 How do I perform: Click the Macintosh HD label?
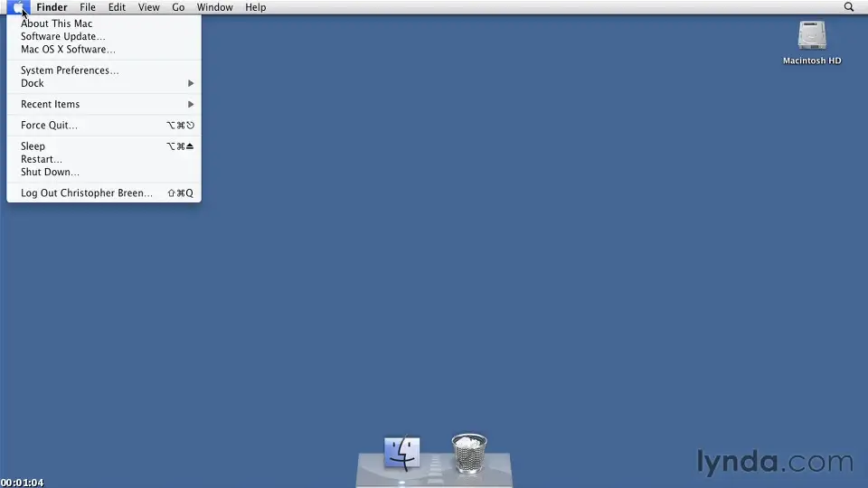coord(812,61)
